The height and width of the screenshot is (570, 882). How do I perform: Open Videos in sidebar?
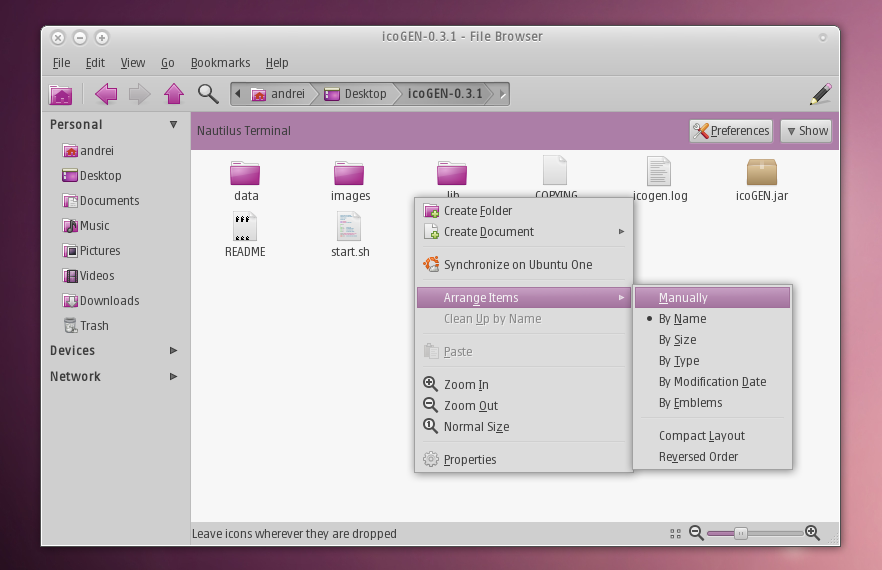(88, 276)
